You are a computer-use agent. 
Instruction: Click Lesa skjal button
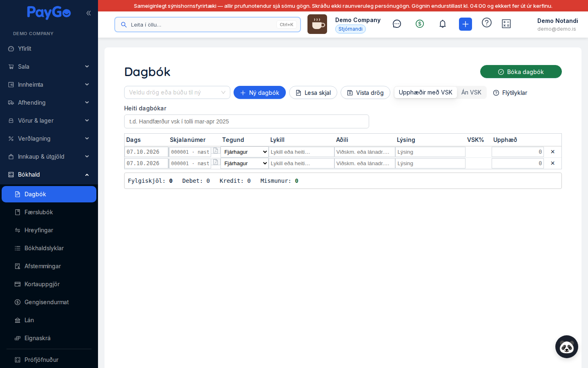(313, 92)
